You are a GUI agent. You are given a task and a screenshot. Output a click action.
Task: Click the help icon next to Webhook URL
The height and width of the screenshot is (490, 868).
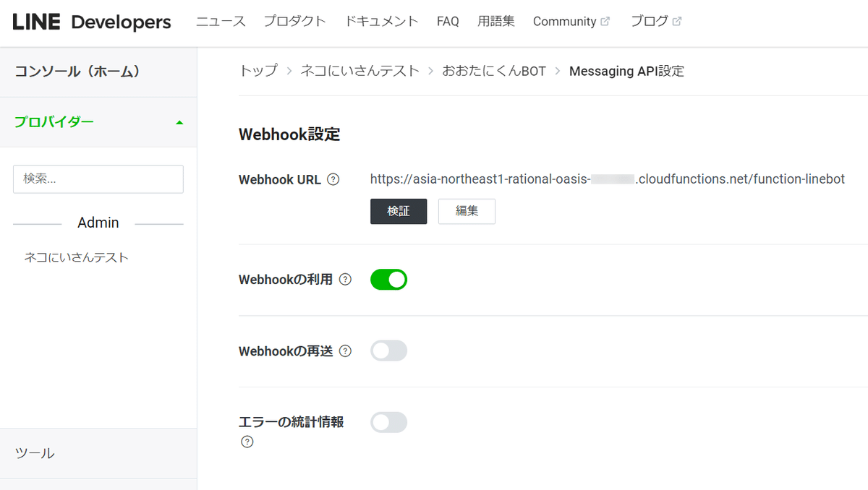333,180
